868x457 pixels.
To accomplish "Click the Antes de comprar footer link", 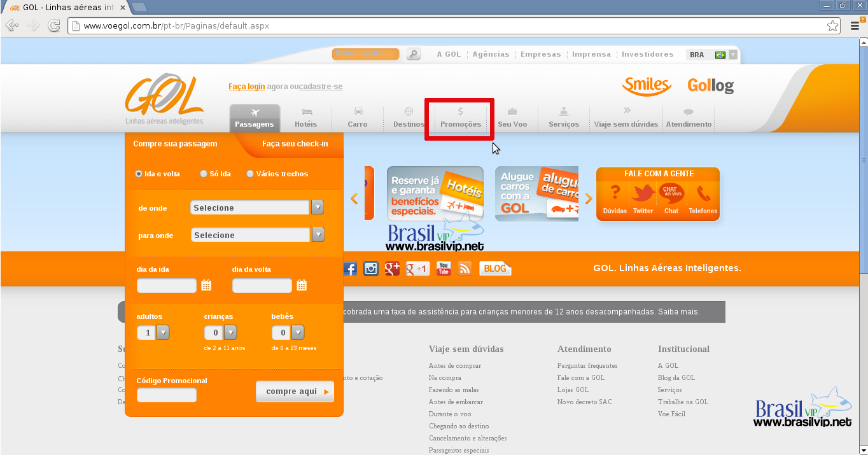I will tap(455, 366).
